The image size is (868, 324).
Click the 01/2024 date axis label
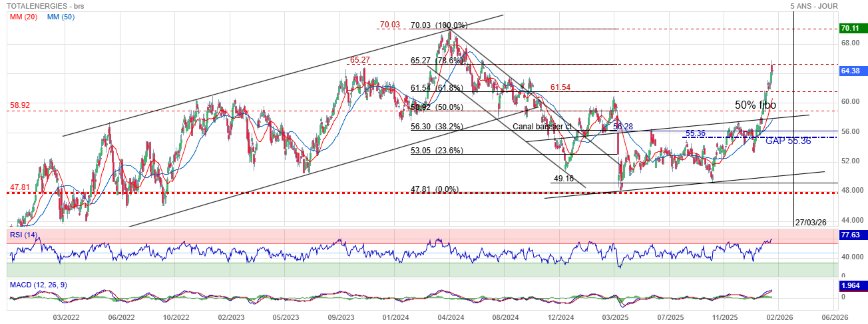pos(395,318)
